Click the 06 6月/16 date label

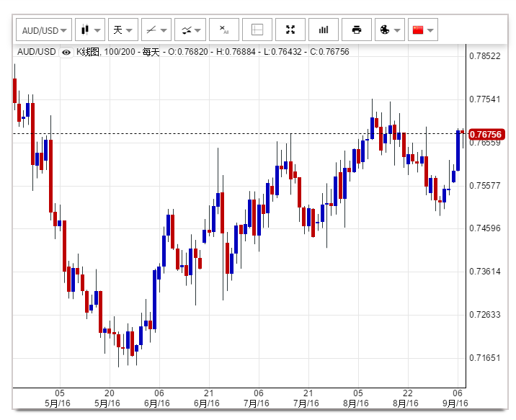coord(157,398)
